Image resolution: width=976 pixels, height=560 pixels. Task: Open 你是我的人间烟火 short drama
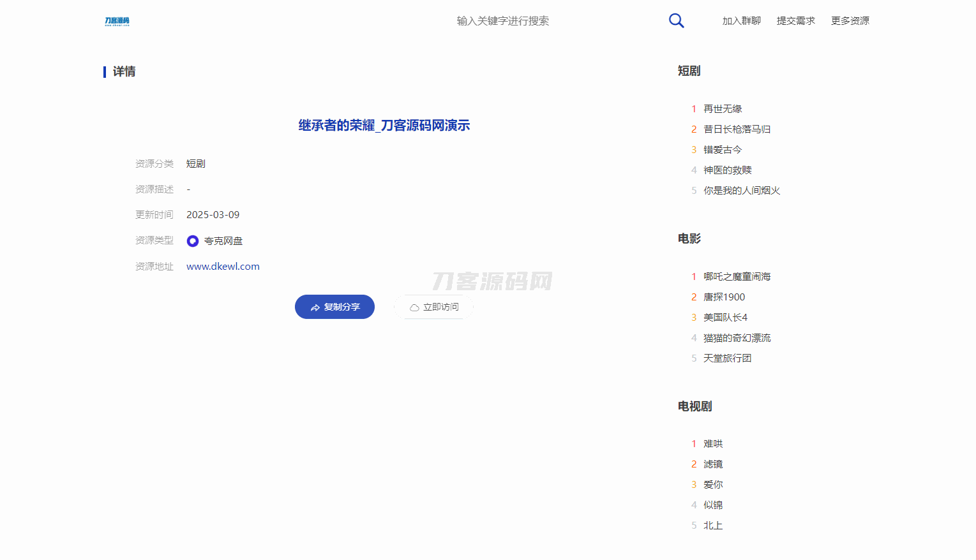741,191
